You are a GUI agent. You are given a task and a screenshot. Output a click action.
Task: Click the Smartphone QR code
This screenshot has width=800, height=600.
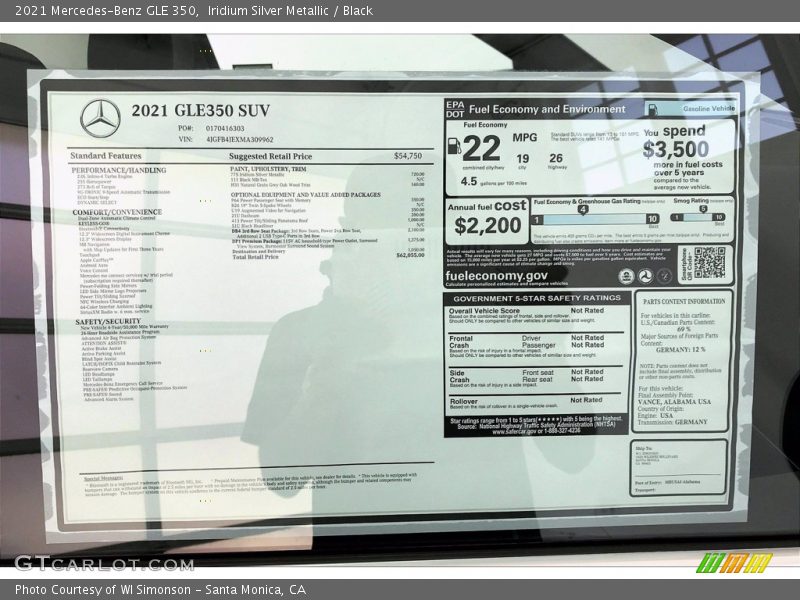tap(709, 263)
